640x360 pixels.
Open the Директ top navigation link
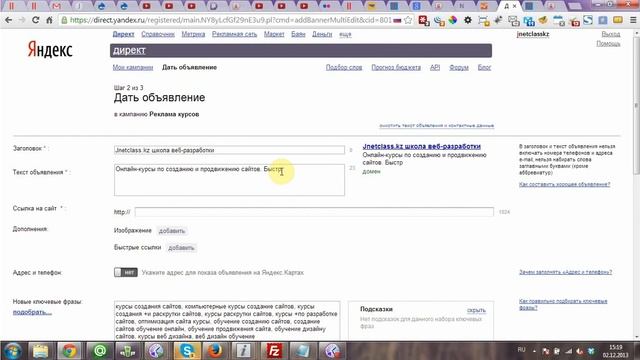[123, 34]
